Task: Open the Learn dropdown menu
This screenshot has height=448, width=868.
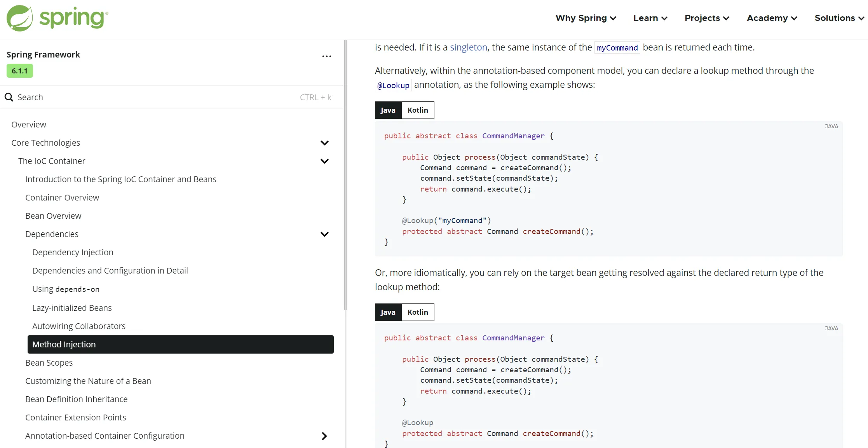Action: (x=650, y=18)
